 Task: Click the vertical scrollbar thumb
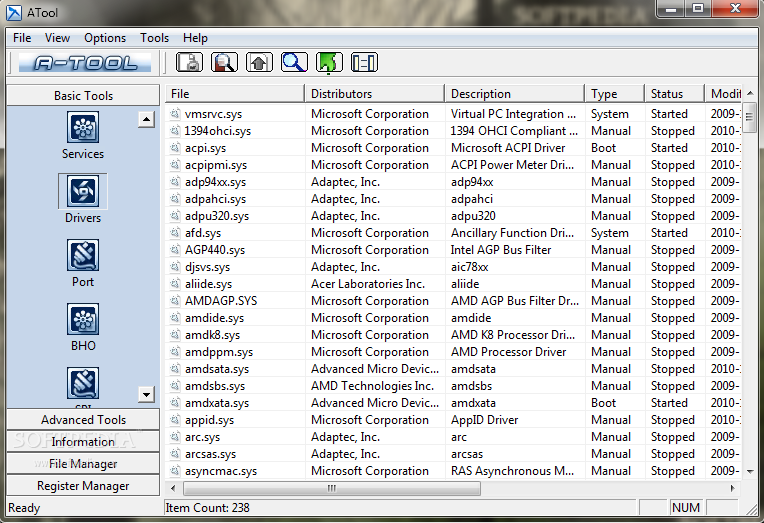pos(750,117)
